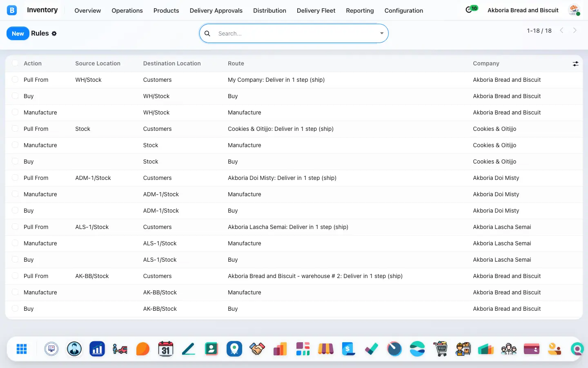Image resolution: width=588 pixels, height=368 pixels.
Task: Open the Operations menu
Action: [x=127, y=11]
